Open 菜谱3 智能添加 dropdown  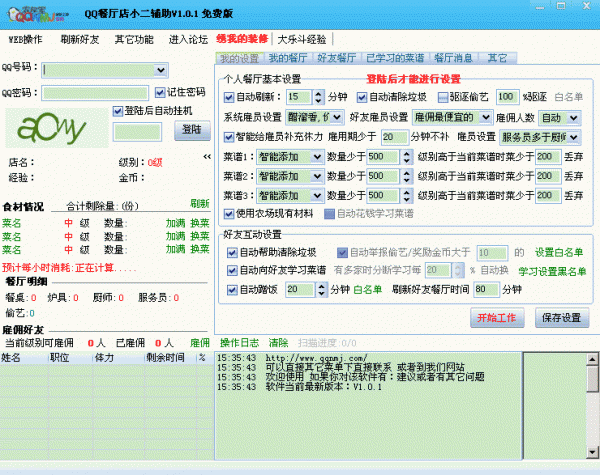point(317,196)
